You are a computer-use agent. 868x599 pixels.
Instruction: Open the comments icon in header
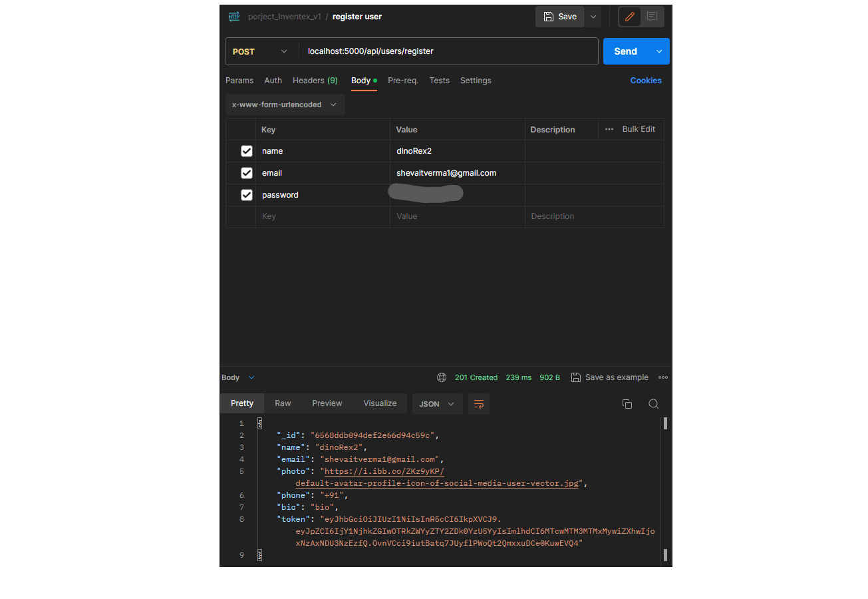point(652,17)
